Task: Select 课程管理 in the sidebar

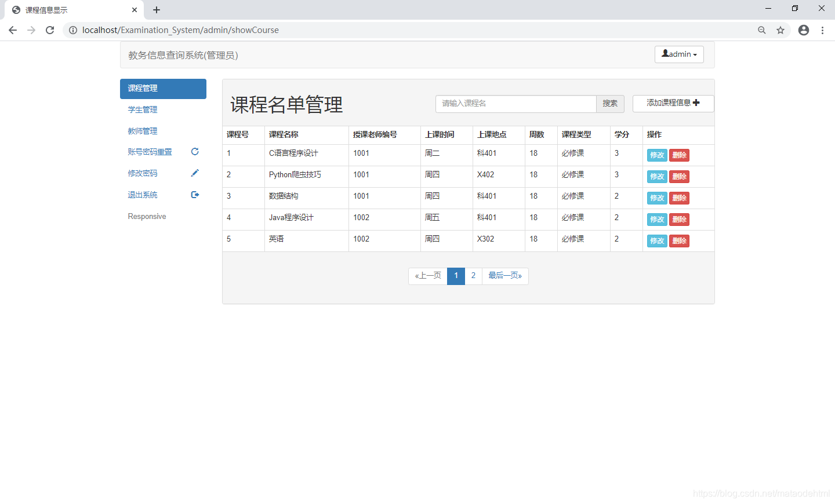Action: point(163,89)
